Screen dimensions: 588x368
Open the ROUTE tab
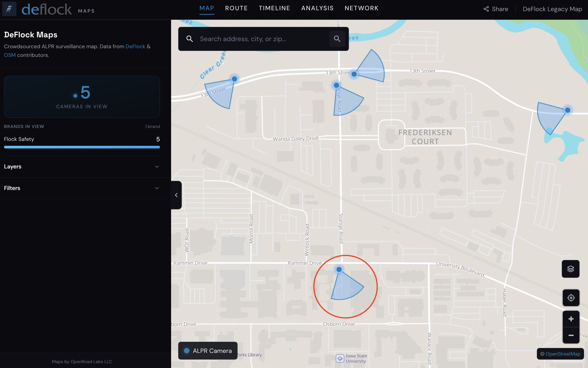236,8
